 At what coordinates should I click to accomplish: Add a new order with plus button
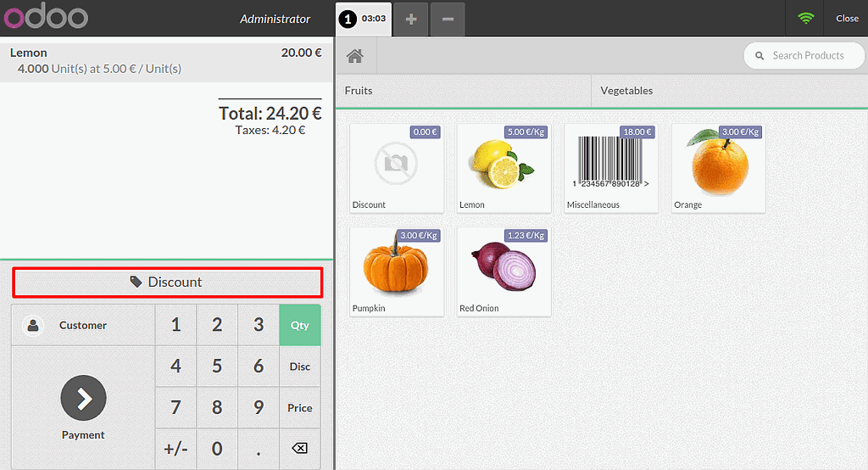pos(411,19)
